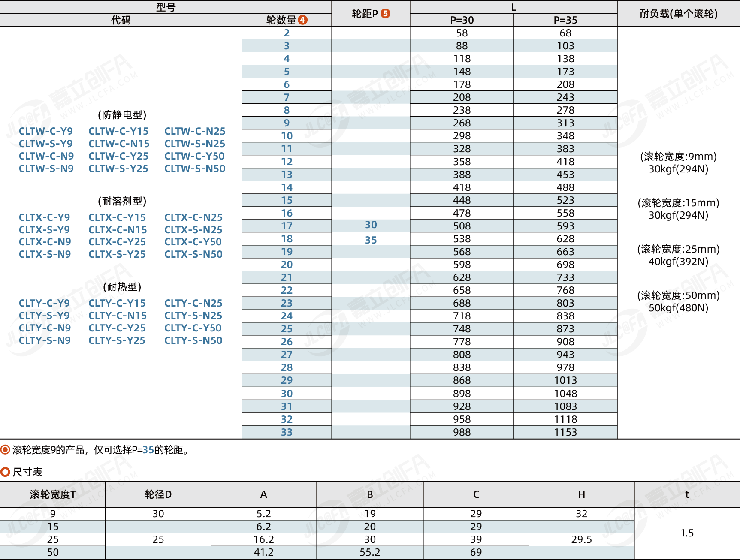The image size is (740, 560).
Task: Click the (滚轮宽度:15mm) load label
Action: 679,203
